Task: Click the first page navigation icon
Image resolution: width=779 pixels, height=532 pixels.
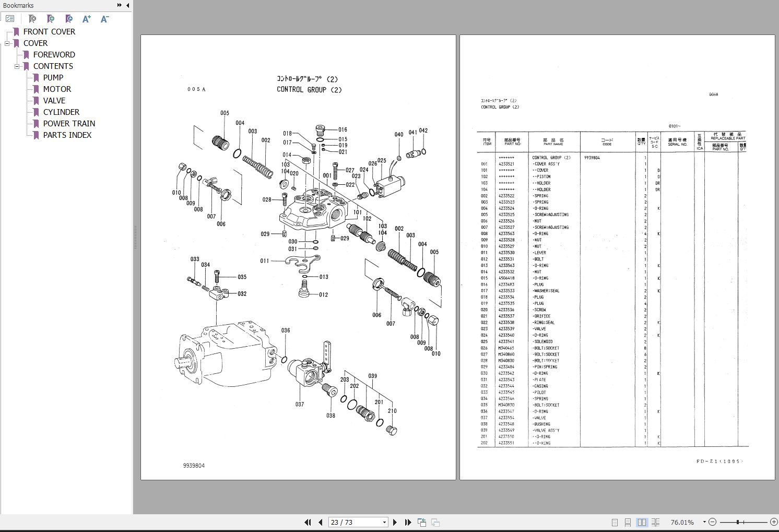Action: (308, 522)
